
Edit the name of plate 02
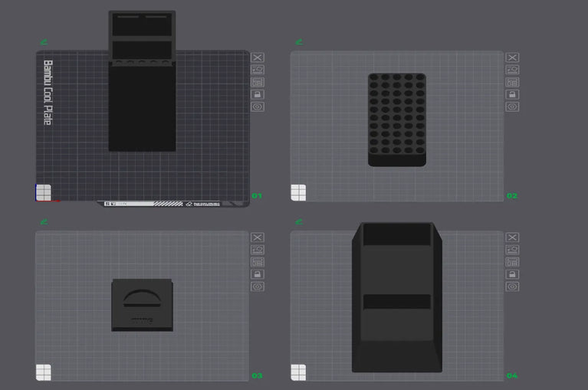[299, 42]
